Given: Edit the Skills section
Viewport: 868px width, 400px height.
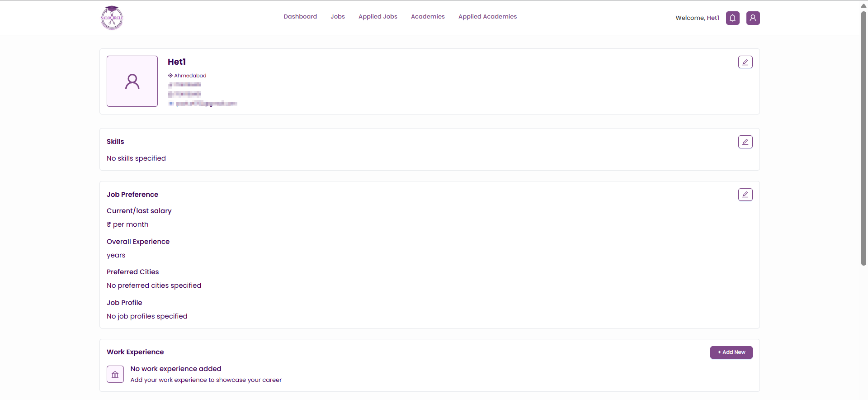Looking at the screenshot, I should (745, 142).
